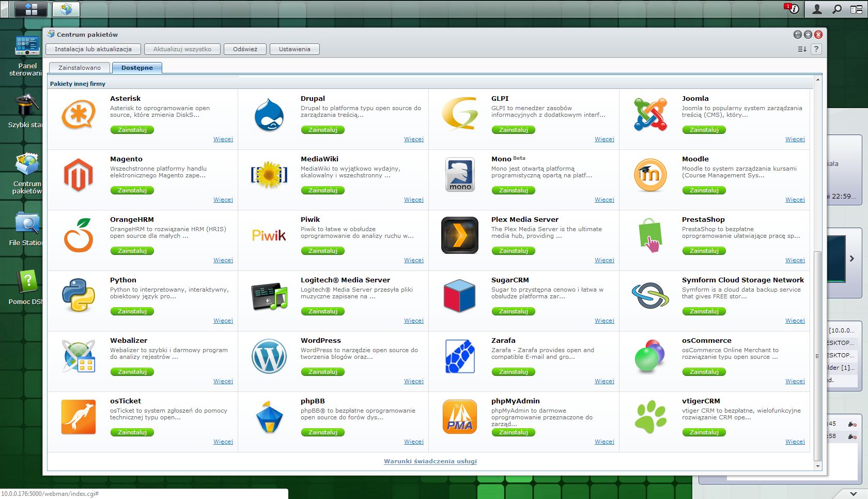
Task: Open the notifications icon in the top bar
Action: [x=794, y=9]
